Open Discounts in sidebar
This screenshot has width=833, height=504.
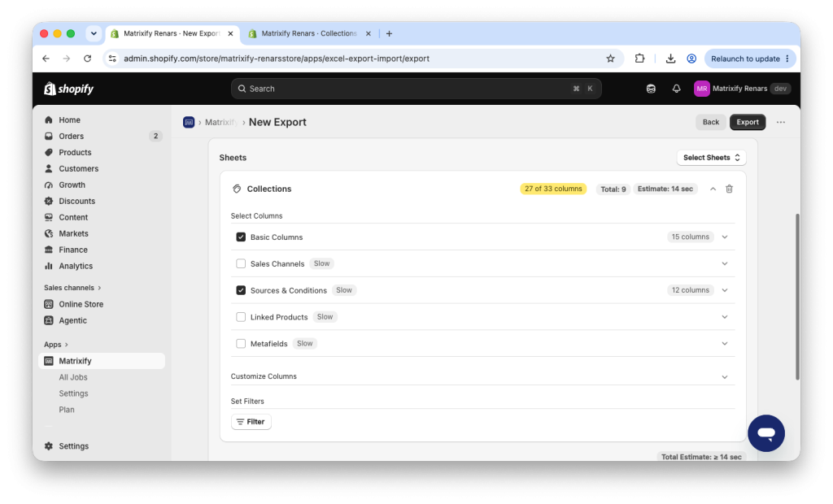[x=76, y=201]
